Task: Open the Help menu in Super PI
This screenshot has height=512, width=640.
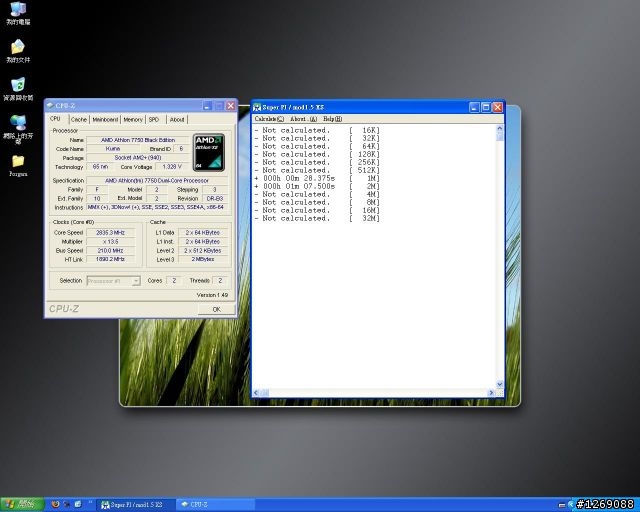Action: click(332, 119)
